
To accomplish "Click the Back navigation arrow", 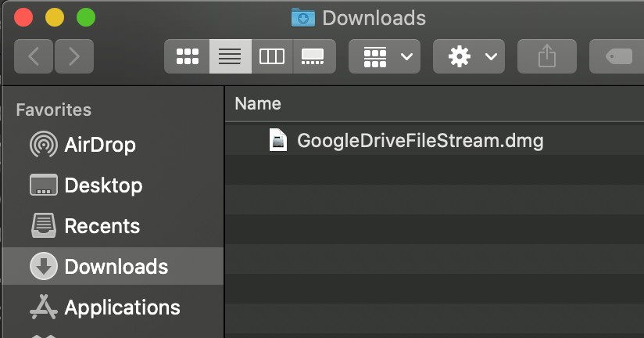I will 34,56.
